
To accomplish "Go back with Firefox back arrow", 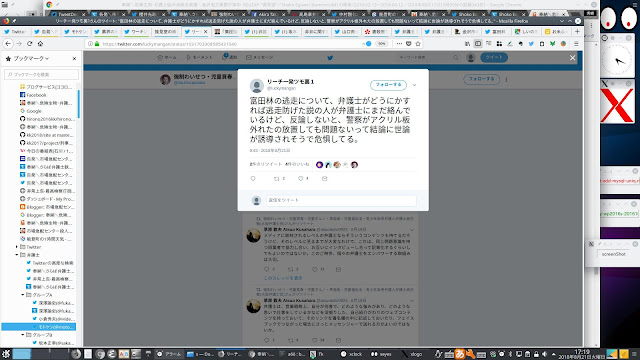I will pyautogui.click(x=8, y=44).
